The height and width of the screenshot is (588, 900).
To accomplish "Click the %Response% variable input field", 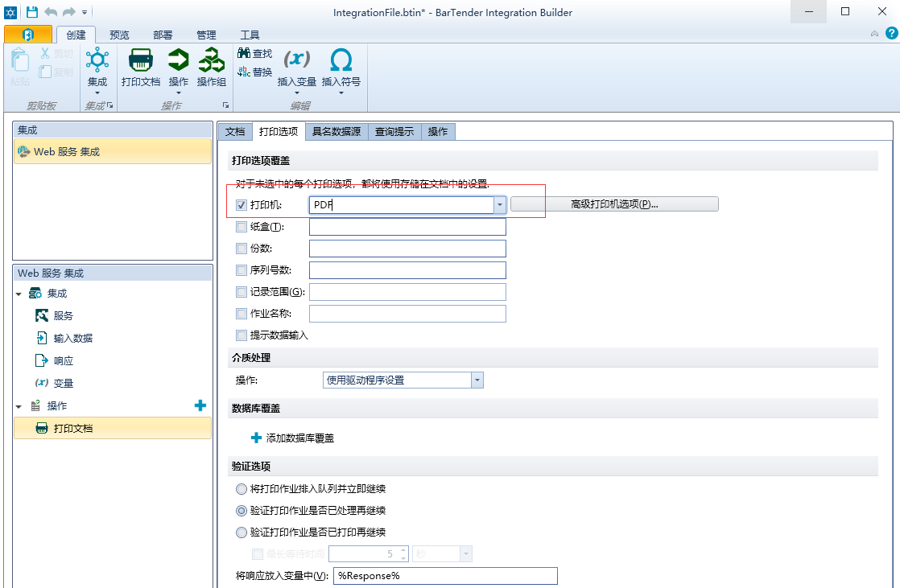I will (x=445, y=576).
